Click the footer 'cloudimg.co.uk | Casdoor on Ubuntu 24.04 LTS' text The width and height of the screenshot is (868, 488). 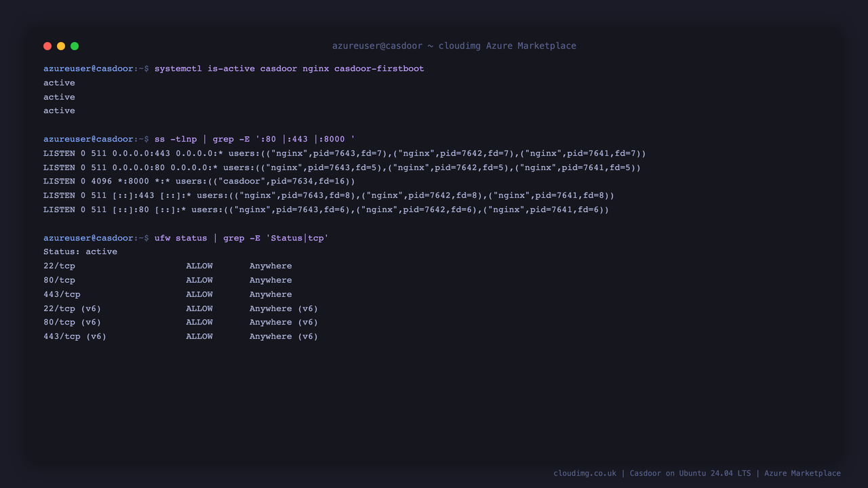(652, 473)
